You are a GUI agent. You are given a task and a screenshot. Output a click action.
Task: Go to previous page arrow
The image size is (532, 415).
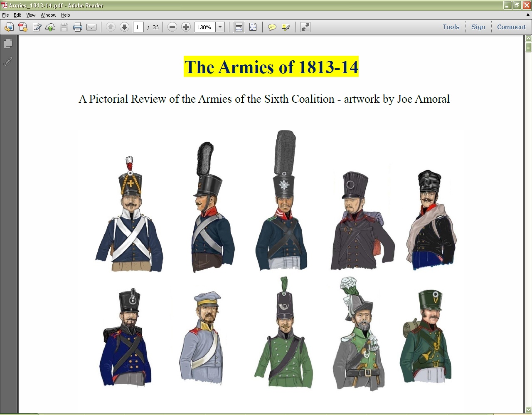point(111,27)
